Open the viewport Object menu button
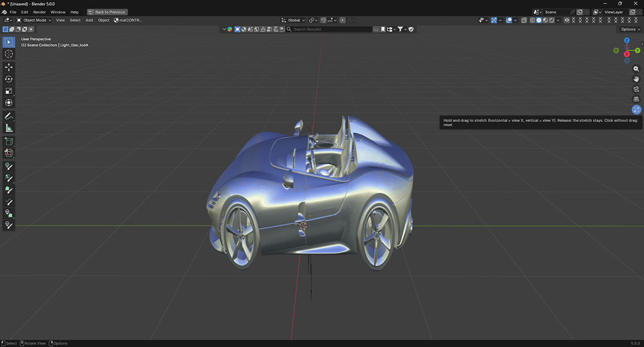The height and width of the screenshot is (347, 644). click(103, 20)
